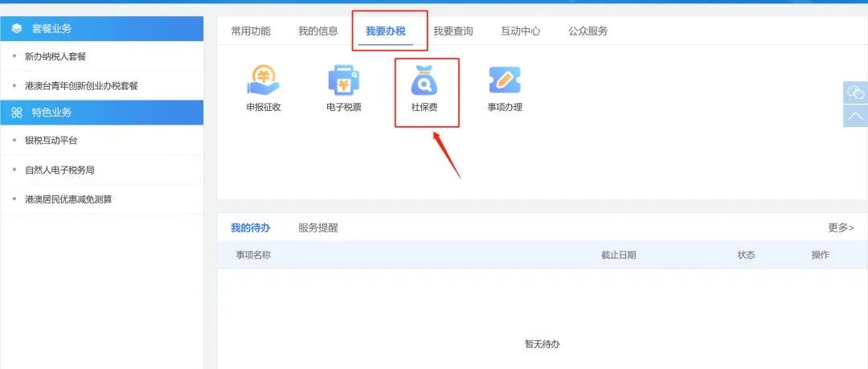The width and height of the screenshot is (868, 369).
Task: Open 新办纳税人套餐 in sidebar
Action: pyautogui.click(x=55, y=56)
